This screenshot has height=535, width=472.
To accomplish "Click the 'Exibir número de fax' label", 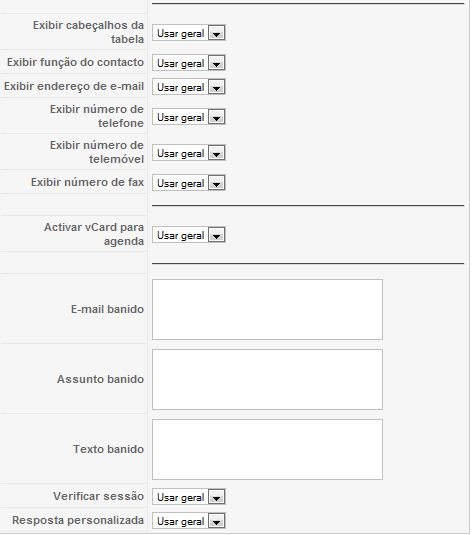I will [x=87, y=182].
